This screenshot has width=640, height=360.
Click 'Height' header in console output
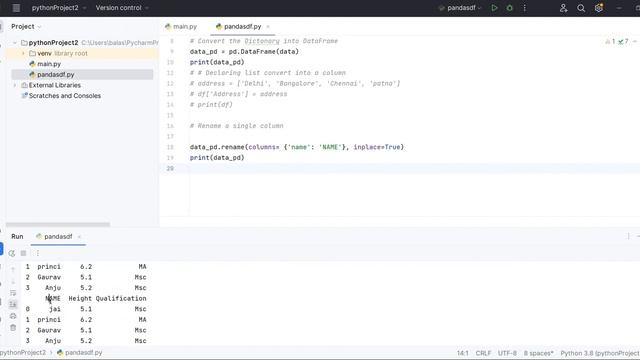pyautogui.click(x=80, y=298)
